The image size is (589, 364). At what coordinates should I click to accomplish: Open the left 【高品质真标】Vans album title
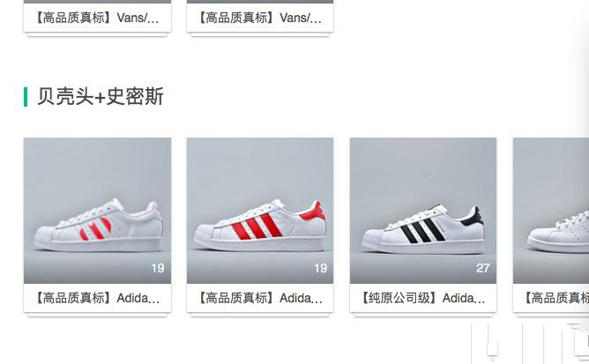click(97, 18)
